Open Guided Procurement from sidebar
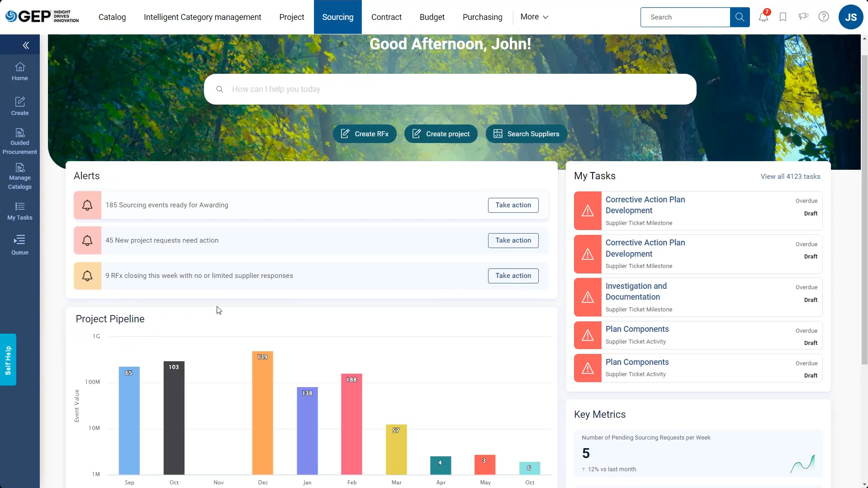 point(20,141)
